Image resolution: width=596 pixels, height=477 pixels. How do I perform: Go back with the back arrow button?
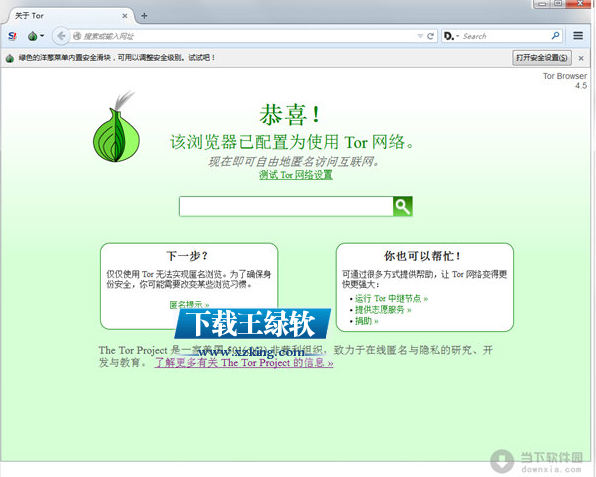click(61, 36)
